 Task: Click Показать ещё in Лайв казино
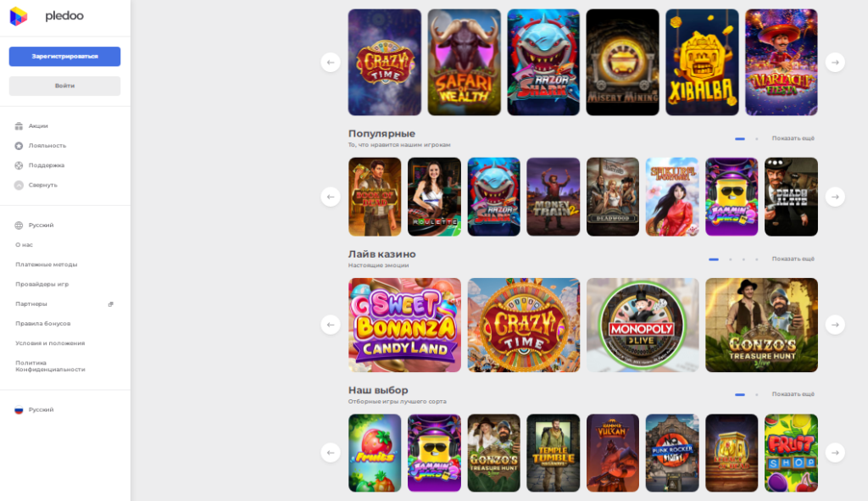click(x=793, y=259)
